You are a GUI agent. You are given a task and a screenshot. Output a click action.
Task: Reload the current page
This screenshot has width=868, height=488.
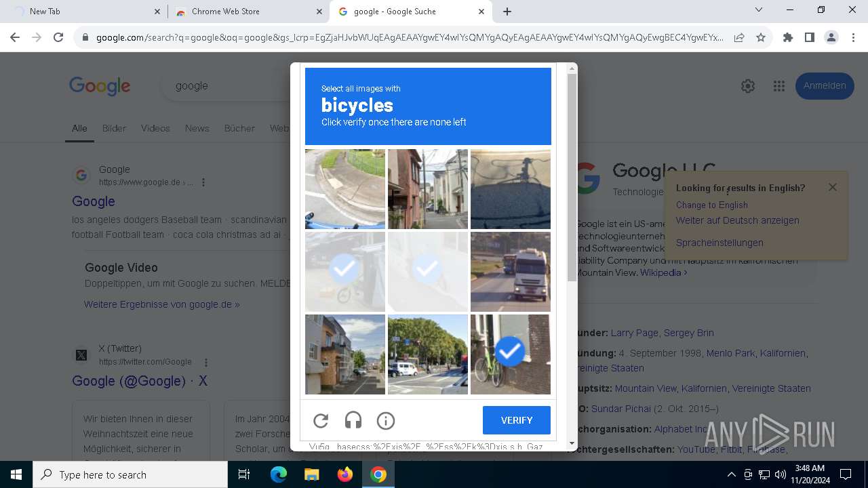pos(58,37)
